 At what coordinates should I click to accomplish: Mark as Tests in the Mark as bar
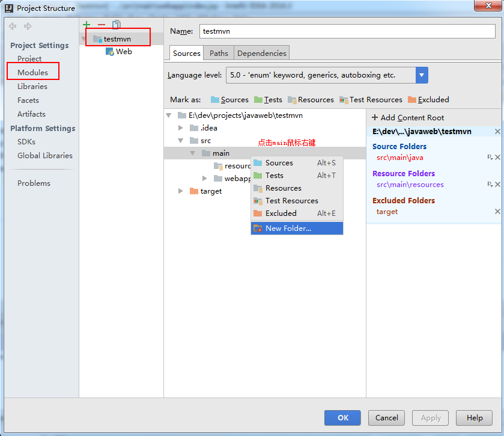pyautogui.click(x=268, y=100)
